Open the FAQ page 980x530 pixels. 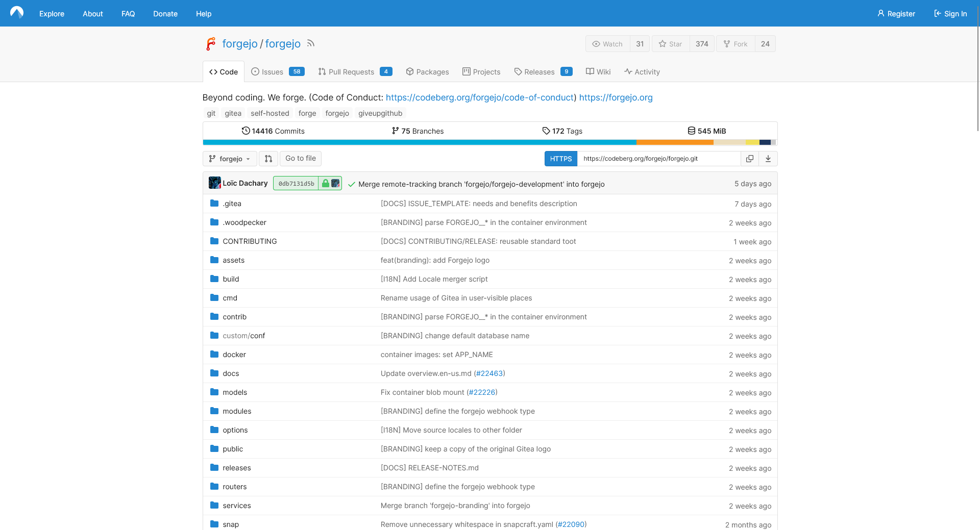pos(128,14)
